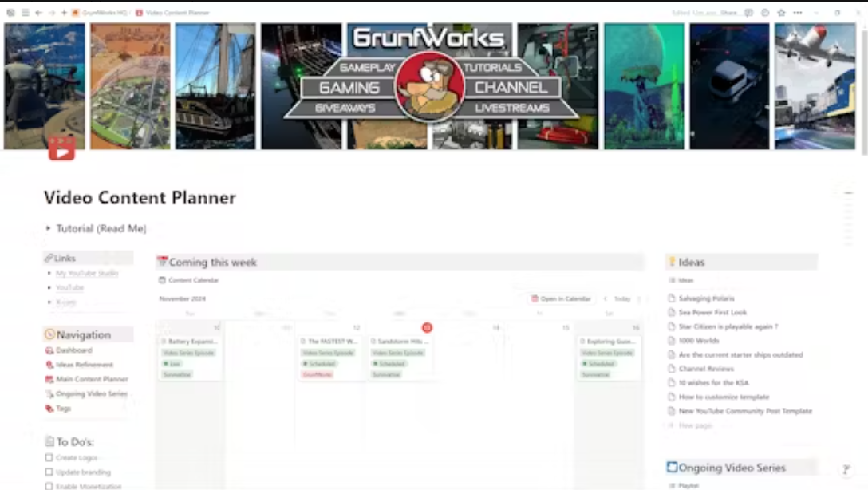The height and width of the screenshot is (490, 868).
Task: Open How to customize template idea
Action: 724,397
